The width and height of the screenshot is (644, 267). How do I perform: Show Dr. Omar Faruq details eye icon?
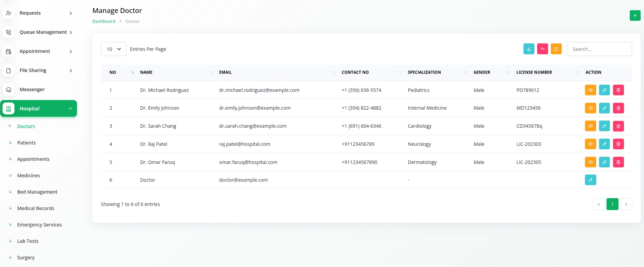(591, 162)
